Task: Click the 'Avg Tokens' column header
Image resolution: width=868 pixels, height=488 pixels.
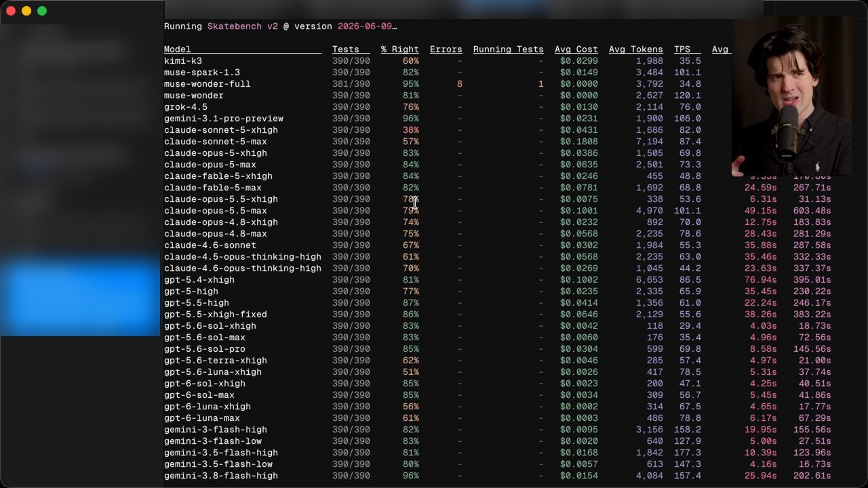Action: click(x=636, y=49)
